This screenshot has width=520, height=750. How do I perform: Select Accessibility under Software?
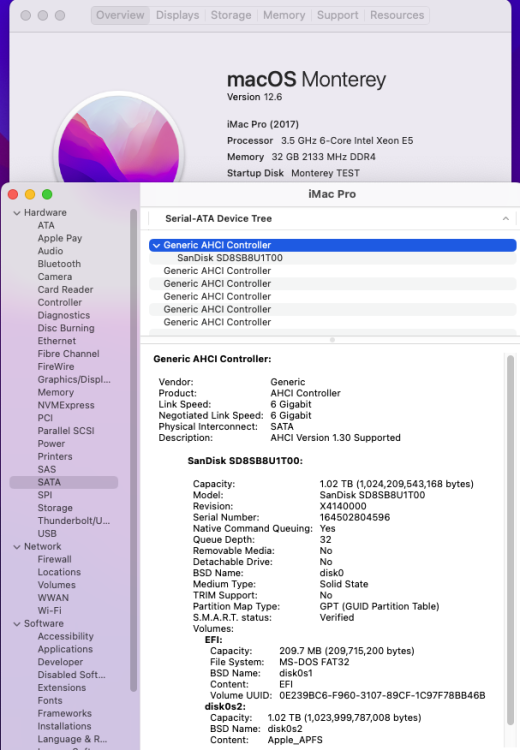[x=66, y=637]
